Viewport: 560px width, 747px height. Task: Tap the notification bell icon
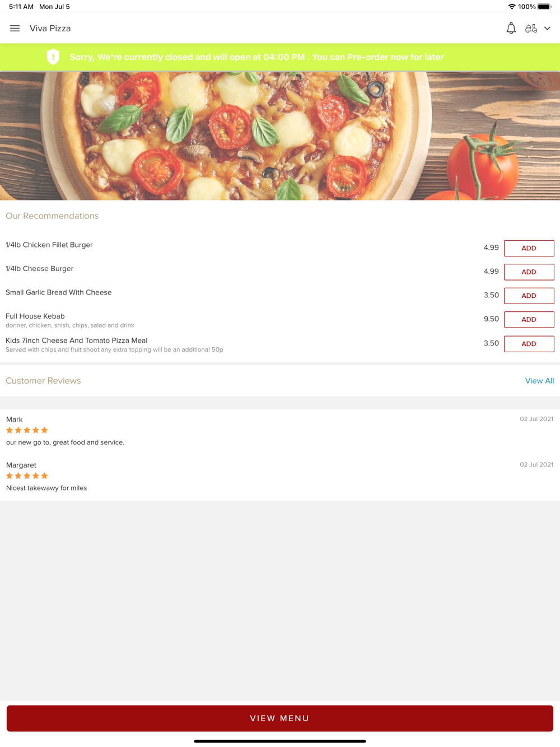[511, 28]
